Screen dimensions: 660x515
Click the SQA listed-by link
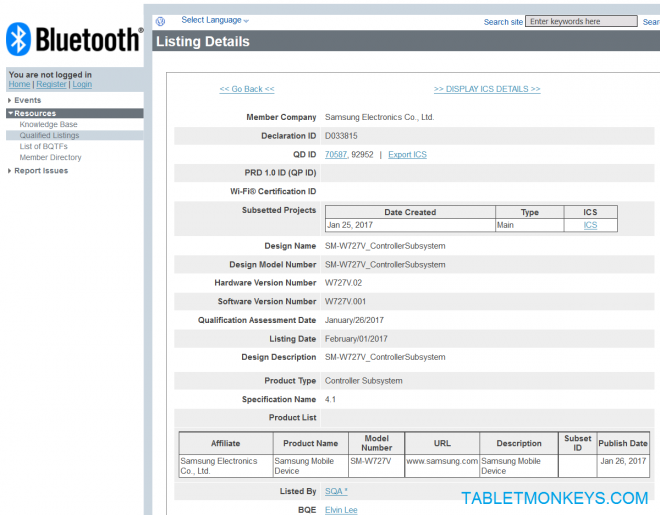click(336, 491)
